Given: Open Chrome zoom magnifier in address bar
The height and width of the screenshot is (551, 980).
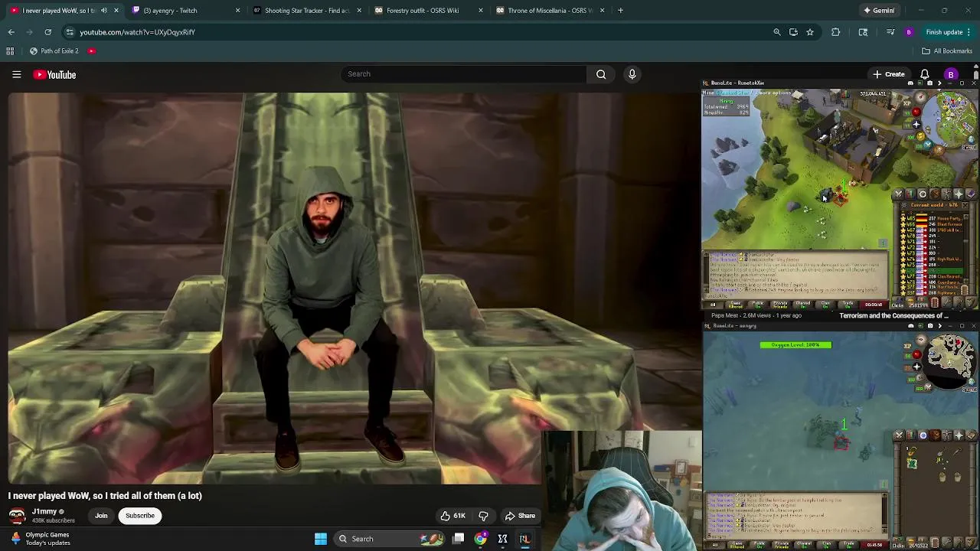Looking at the screenshot, I should [776, 32].
